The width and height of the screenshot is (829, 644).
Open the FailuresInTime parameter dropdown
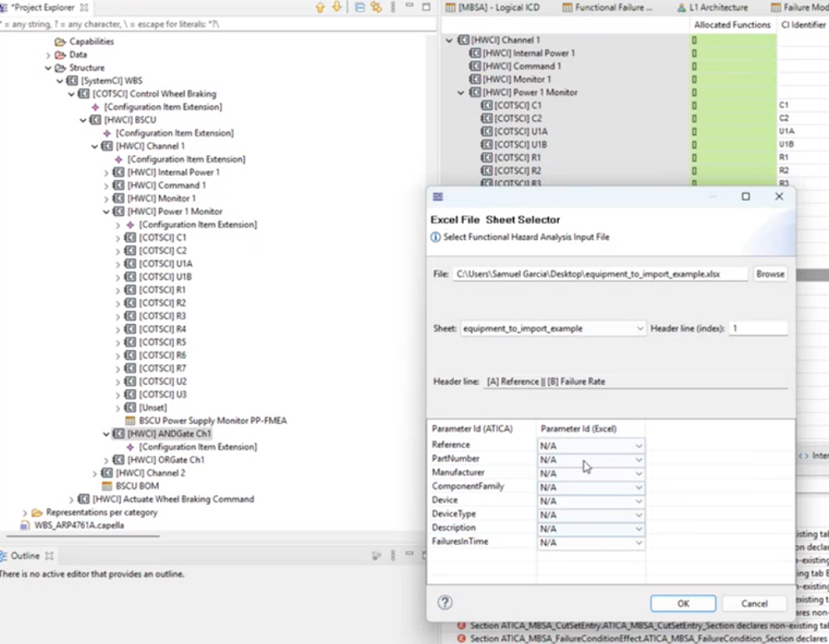click(x=591, y=542)
